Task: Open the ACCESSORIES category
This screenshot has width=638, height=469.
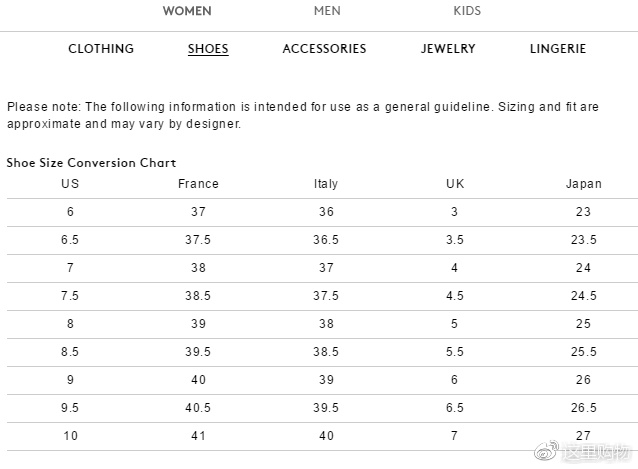Action: 324,48
